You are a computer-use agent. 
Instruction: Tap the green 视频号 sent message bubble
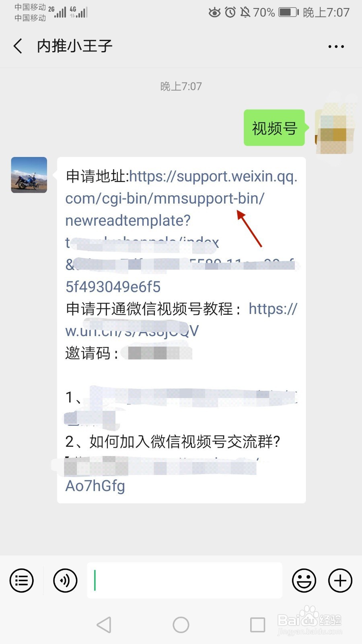pyautogui.click(x=274, y=128)
